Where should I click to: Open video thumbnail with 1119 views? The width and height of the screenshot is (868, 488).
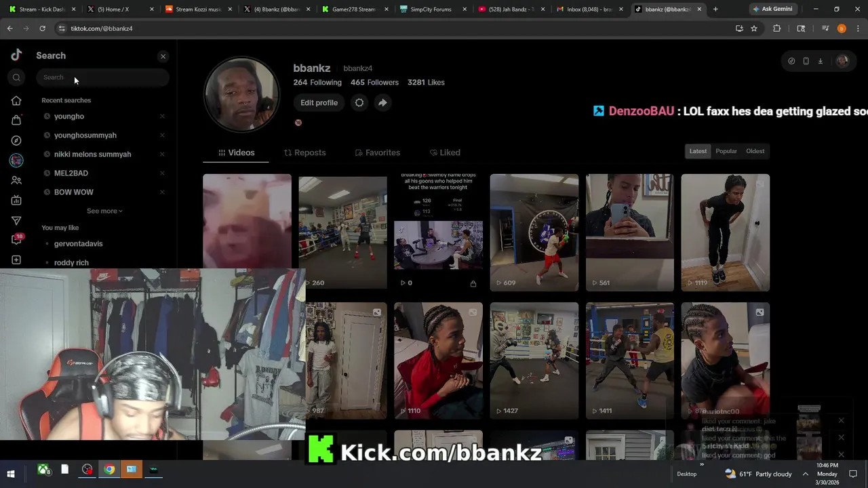(725, 232)
